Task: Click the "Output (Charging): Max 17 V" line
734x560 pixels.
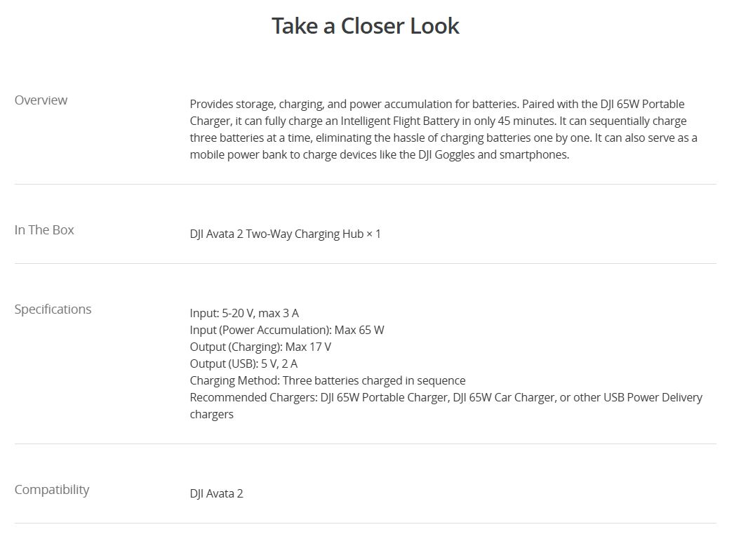Action: coord(260,347)
